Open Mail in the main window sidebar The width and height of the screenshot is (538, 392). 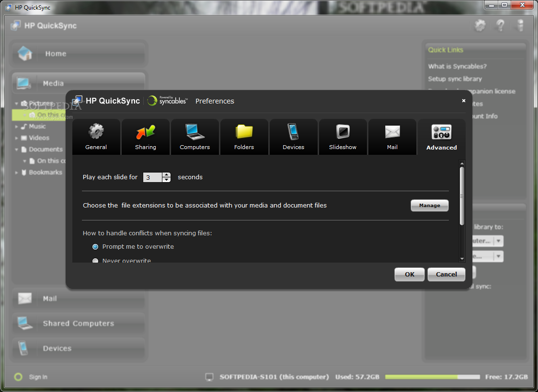point(79,298)
